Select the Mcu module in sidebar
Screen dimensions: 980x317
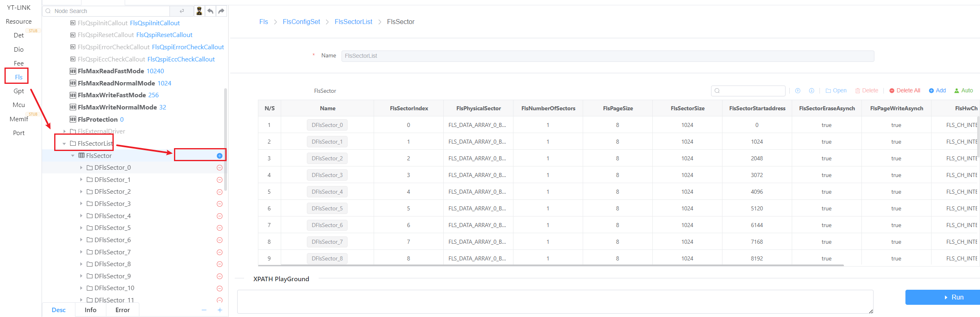coord(19,105)
